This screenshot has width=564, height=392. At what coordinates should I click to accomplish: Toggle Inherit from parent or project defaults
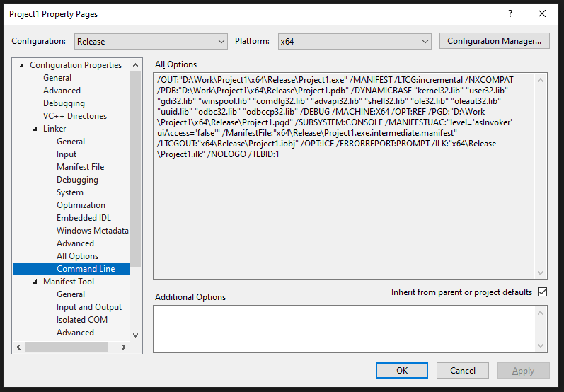pos(542,292)
